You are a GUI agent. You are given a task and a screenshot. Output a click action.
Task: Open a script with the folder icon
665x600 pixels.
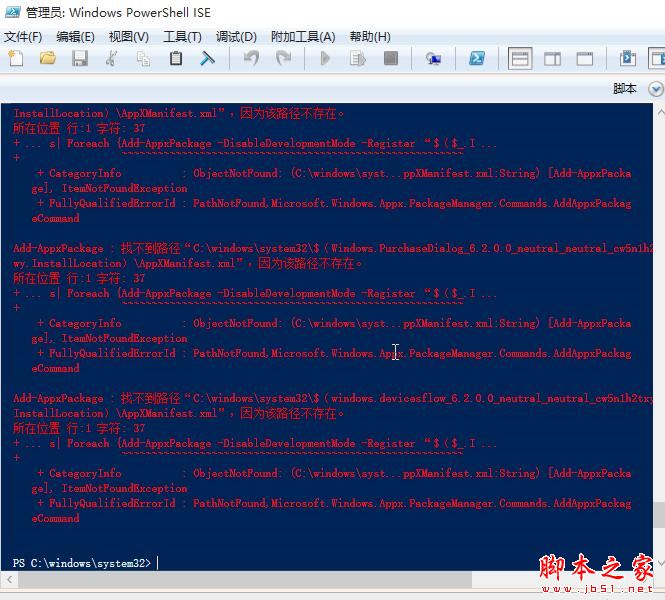click(48, 58)
